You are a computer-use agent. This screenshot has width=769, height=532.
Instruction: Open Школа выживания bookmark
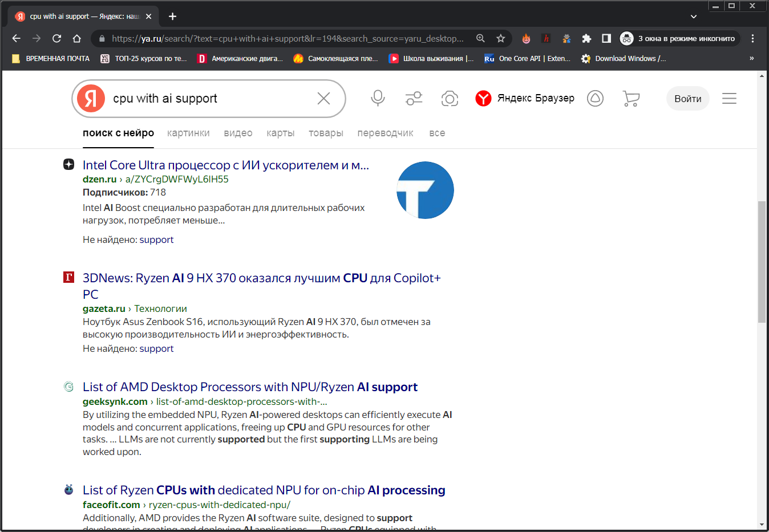pyautogui.click(x=431, y=58)
